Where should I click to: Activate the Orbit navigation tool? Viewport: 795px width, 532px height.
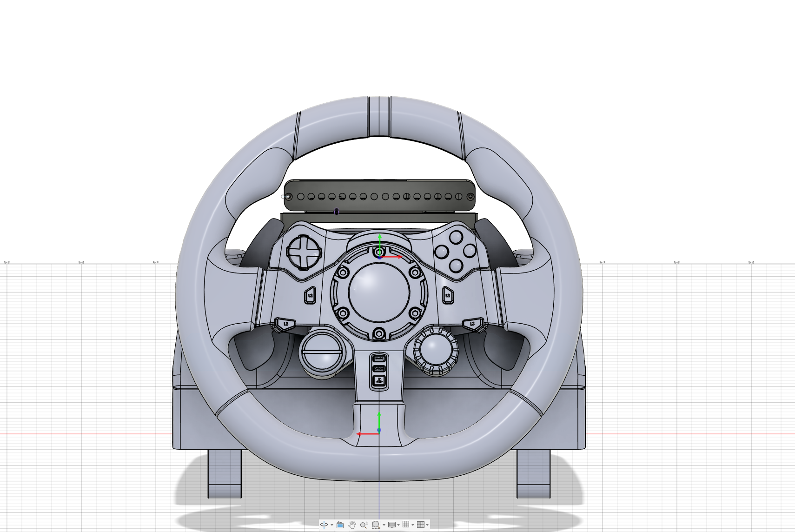(324, 525)
